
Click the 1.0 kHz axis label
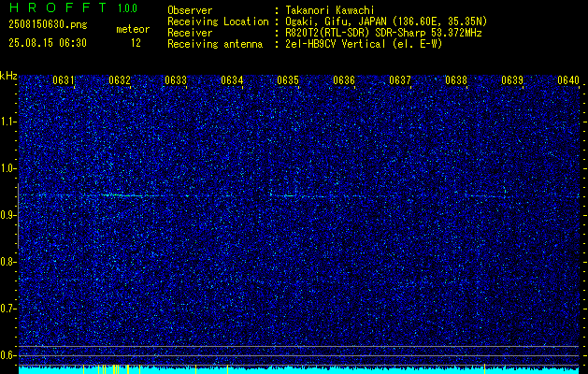point(8,168)
